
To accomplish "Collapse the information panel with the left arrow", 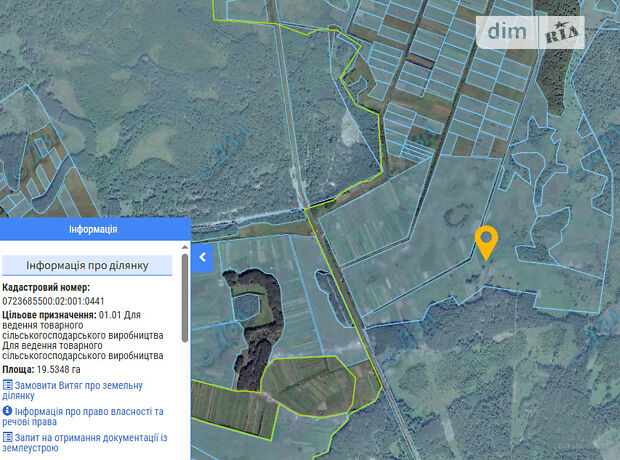I will (202, 257).
